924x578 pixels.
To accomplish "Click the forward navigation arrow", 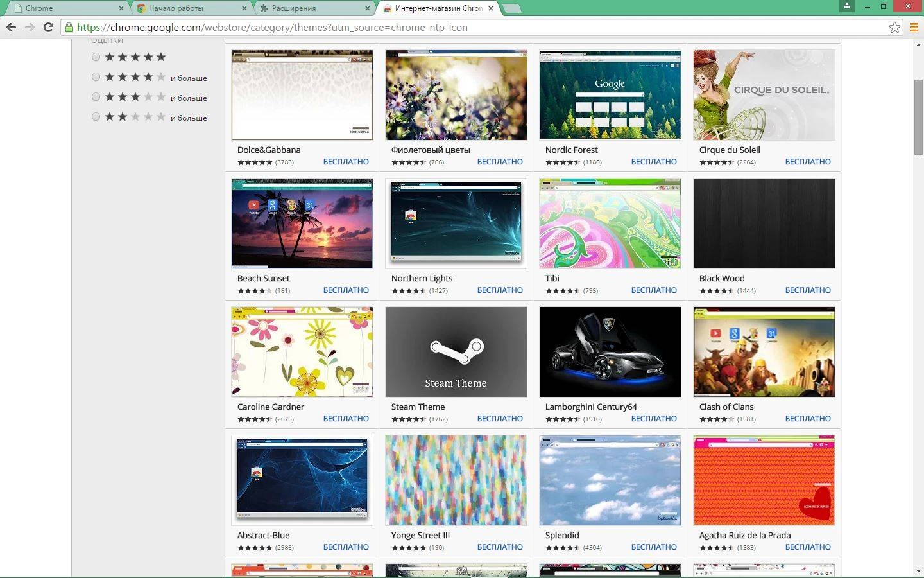I will click(30, 27).
